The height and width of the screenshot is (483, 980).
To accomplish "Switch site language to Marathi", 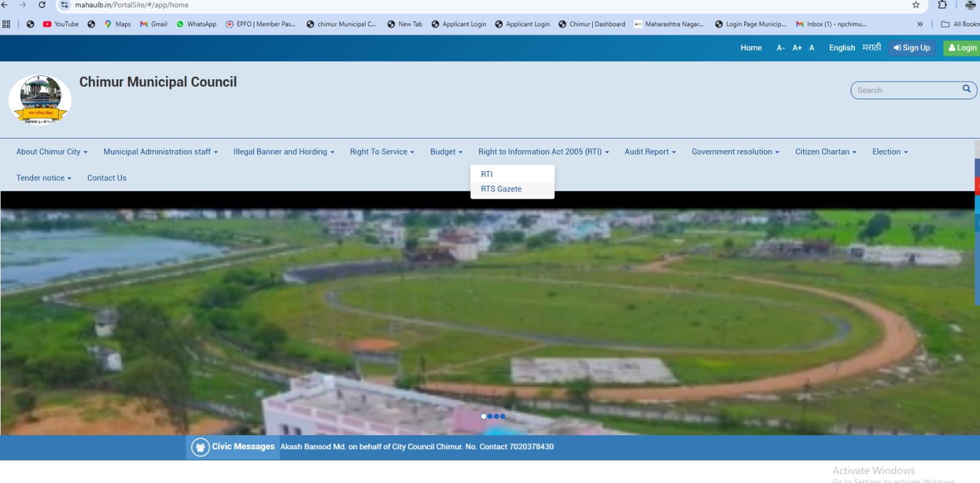I will (872, 47).
